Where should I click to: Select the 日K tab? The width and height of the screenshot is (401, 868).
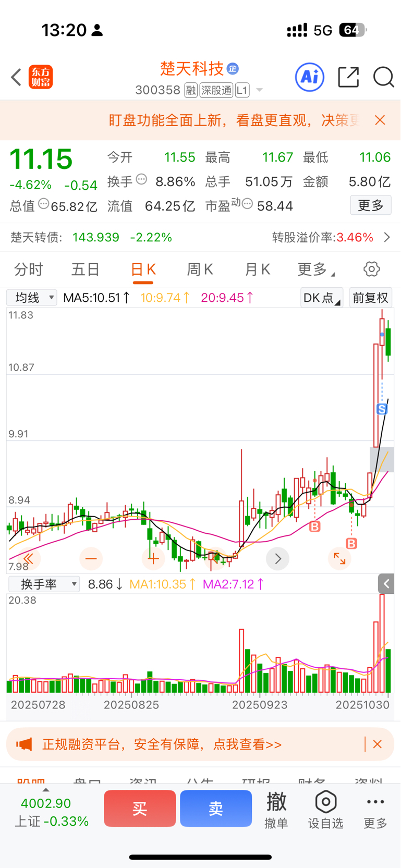point(143,270)
